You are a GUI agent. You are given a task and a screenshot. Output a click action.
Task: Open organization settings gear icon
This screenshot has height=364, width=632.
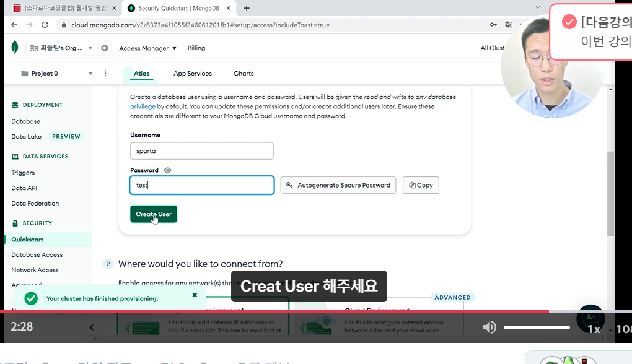tap(104, 48)
